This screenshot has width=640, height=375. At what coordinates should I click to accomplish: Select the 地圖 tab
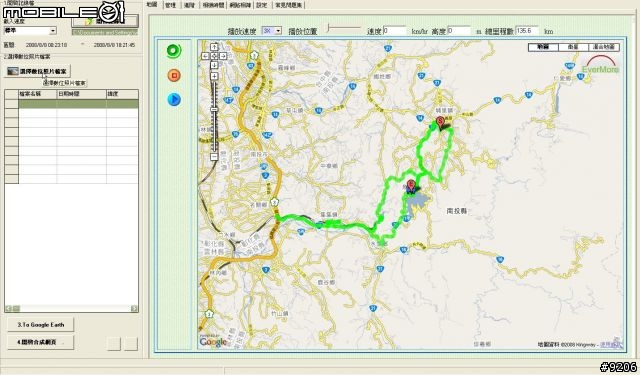152,4
